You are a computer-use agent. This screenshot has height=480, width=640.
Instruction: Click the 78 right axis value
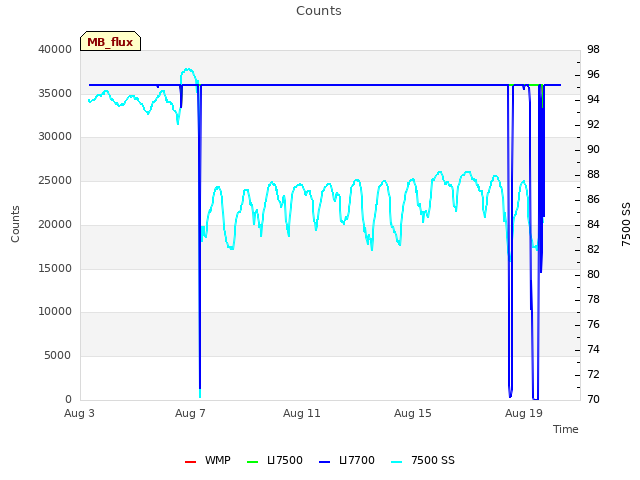pyautogui.click(x=593, y=300)
